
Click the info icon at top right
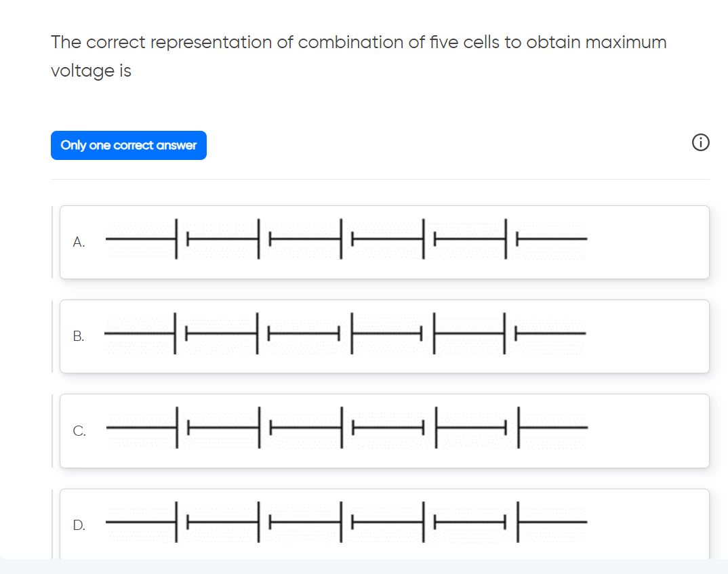click(x=701, y=142)
